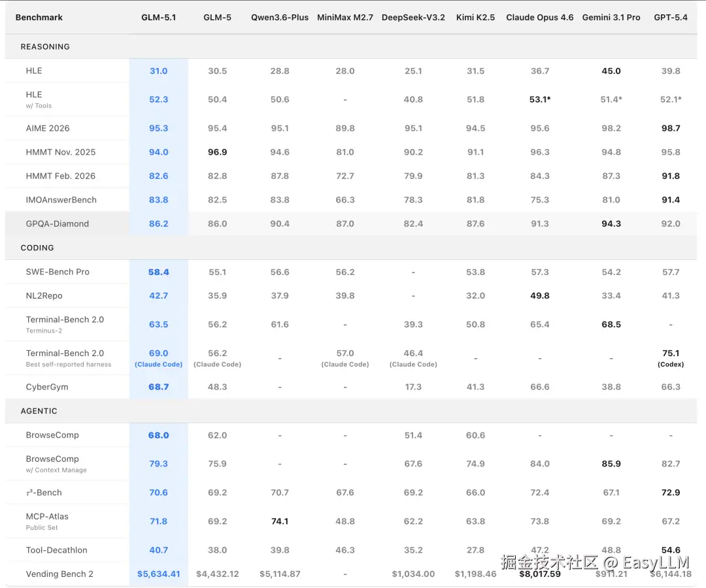Select the 60.6 Kimi BrowseComp score
The height and width of the screenshot is (588, 706).
click(475, 436)
